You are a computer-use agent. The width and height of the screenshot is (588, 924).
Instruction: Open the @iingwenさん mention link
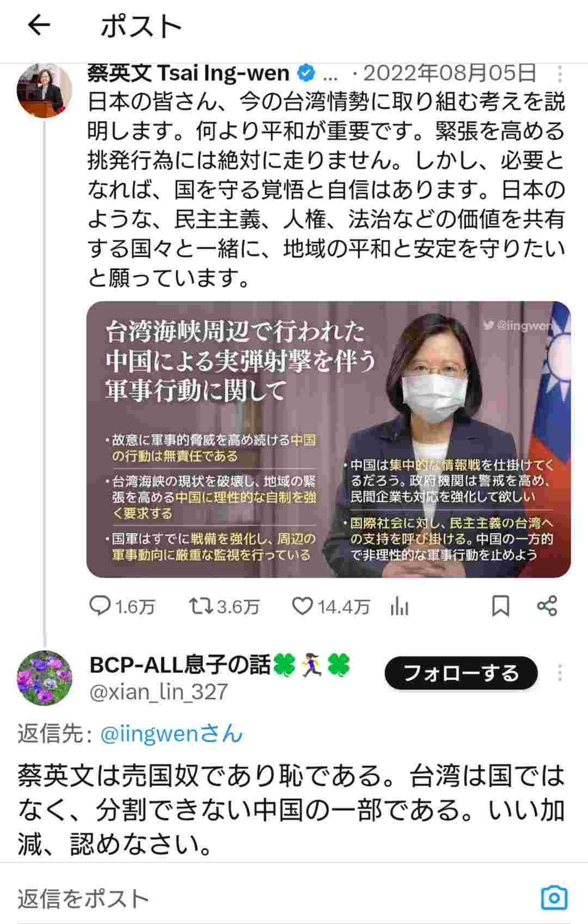click(x=171, y=734)
